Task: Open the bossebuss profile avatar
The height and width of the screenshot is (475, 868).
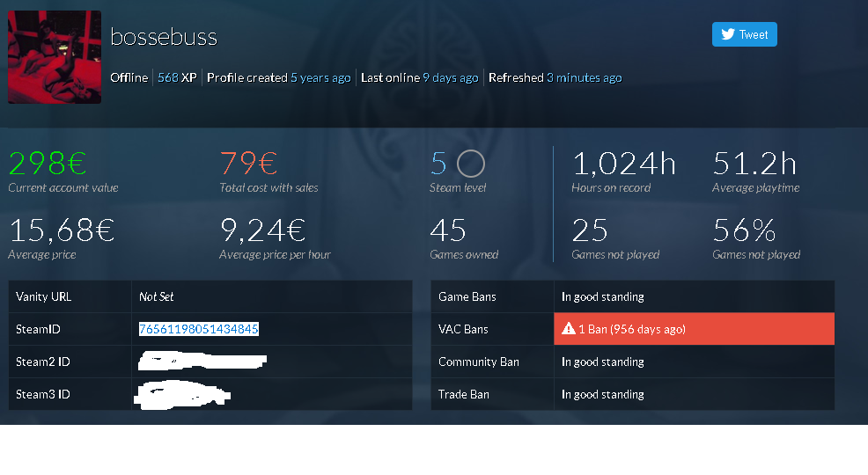Action: click(55, 57)
